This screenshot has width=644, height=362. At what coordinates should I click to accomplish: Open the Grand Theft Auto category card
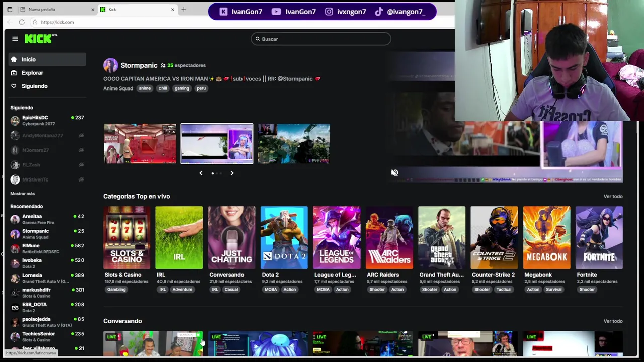[442, 238]
